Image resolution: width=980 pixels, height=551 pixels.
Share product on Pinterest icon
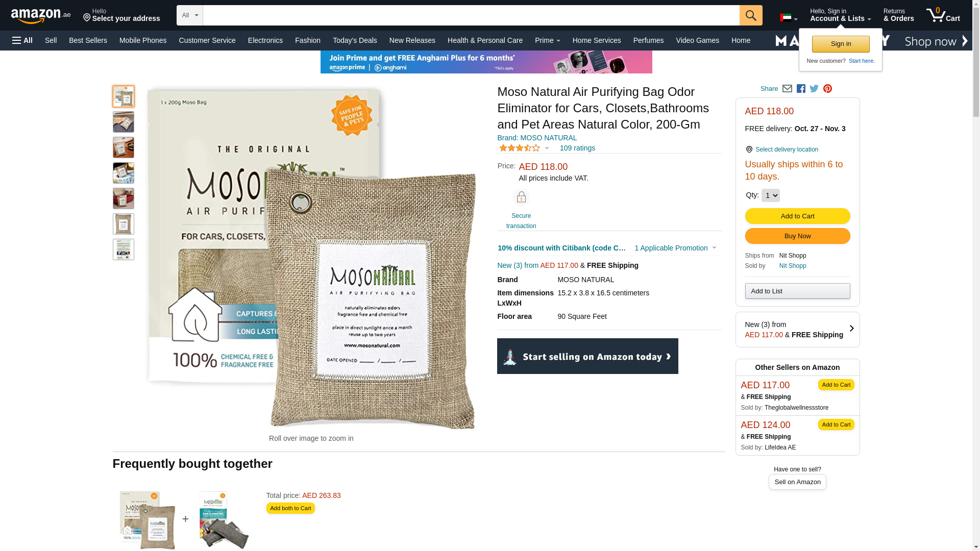827,89
